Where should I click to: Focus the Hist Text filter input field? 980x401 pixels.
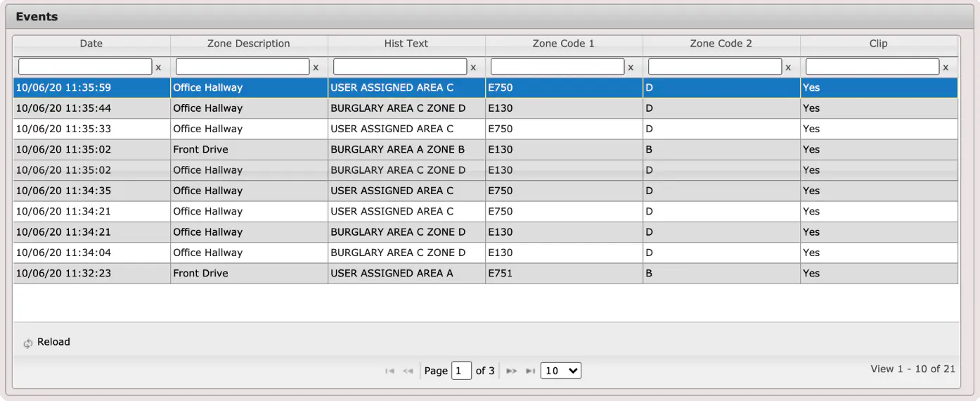[400, 67]
